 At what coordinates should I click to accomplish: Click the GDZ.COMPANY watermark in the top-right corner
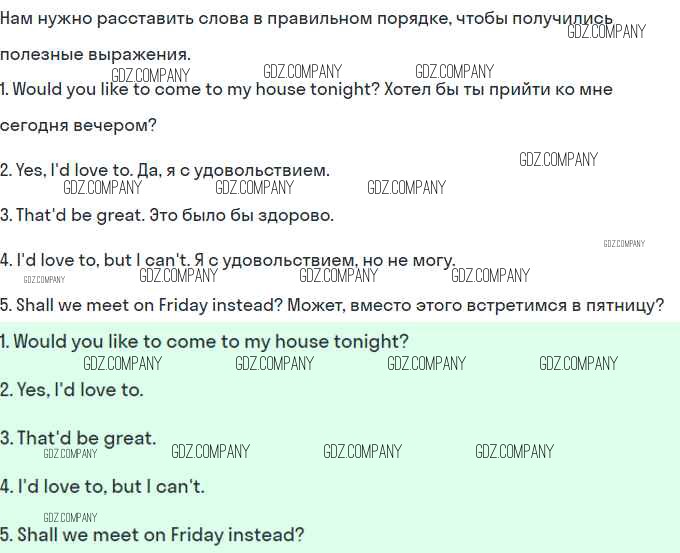(606, 31)
